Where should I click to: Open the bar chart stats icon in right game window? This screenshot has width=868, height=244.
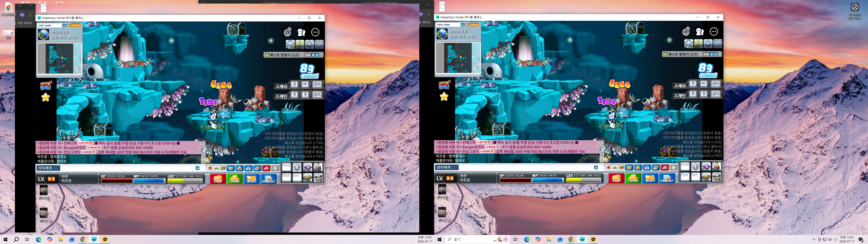point(647,167)
